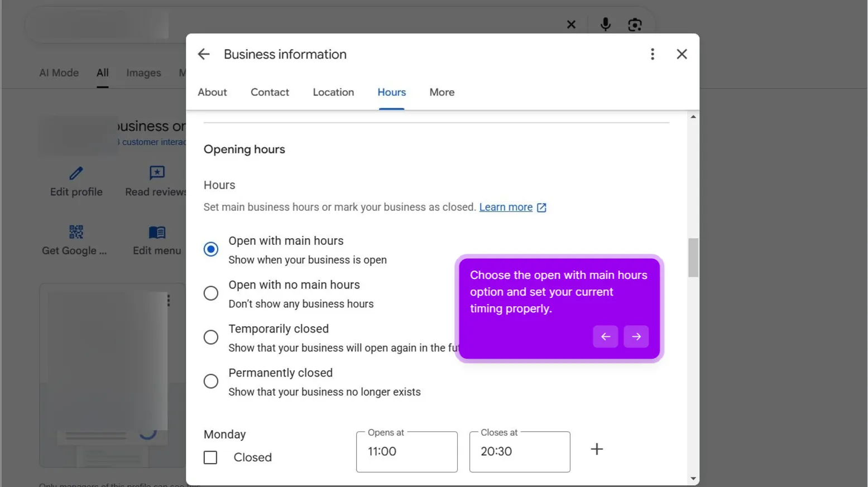Open the Images search tab
Viewport: 868px width, 487px height.
pyautogui.click(x=143, y=73)
